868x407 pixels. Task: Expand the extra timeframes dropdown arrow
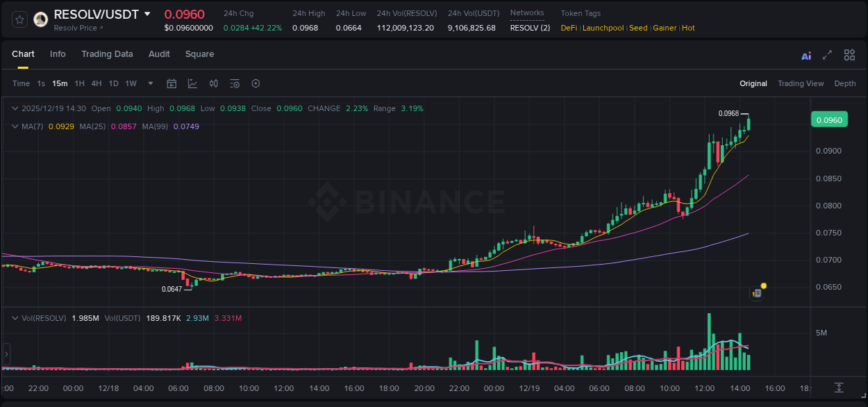click(149, 83)
